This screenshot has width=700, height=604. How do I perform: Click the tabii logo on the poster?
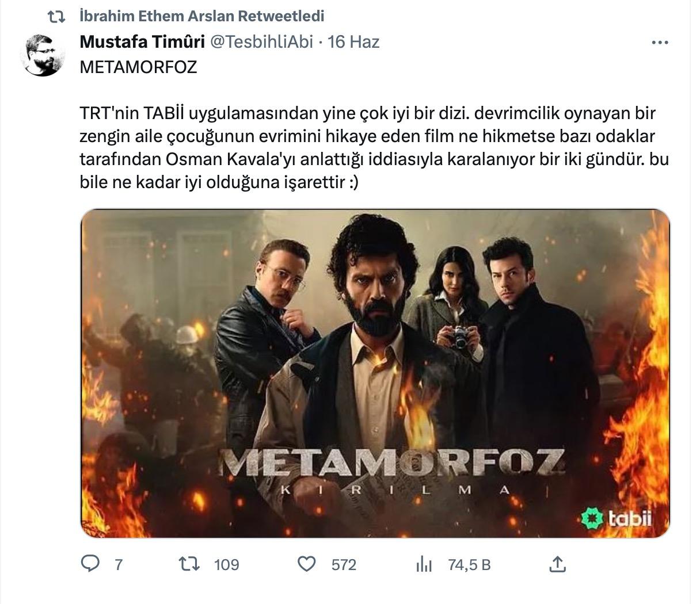click(618, 519)
